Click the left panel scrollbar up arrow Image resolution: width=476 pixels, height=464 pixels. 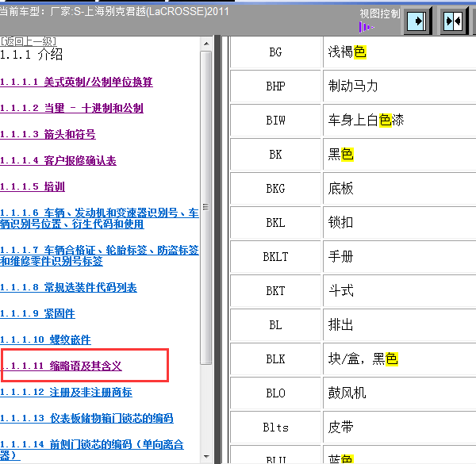point(206,44)
